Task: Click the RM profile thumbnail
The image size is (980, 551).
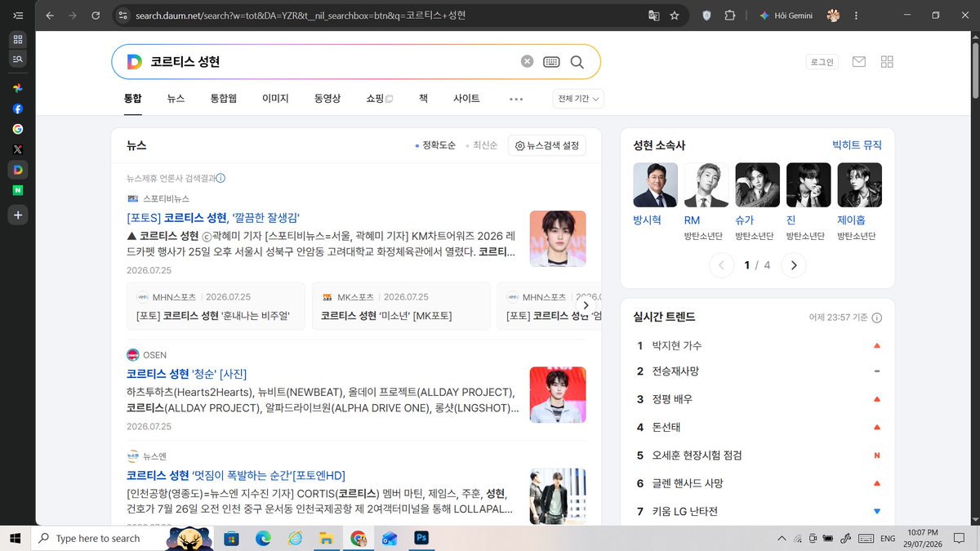Action: click(706, 184)
